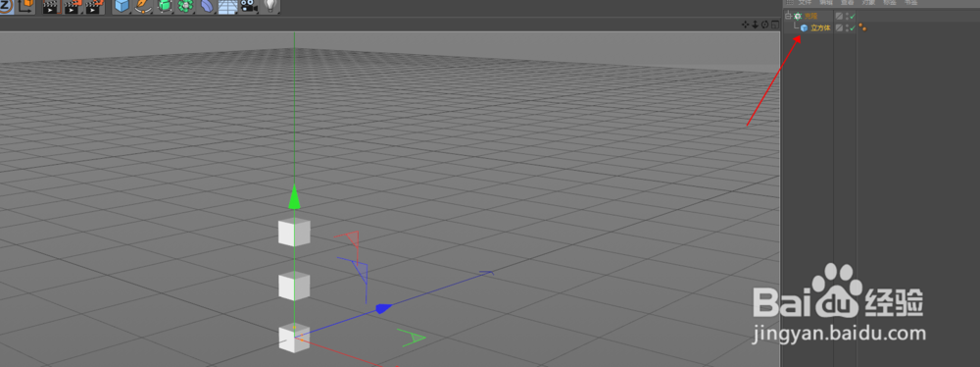Open the 书签 menu in Object Manager
Image resolution: width=980 pixels, height=367 pixels.
coord(910,3)
